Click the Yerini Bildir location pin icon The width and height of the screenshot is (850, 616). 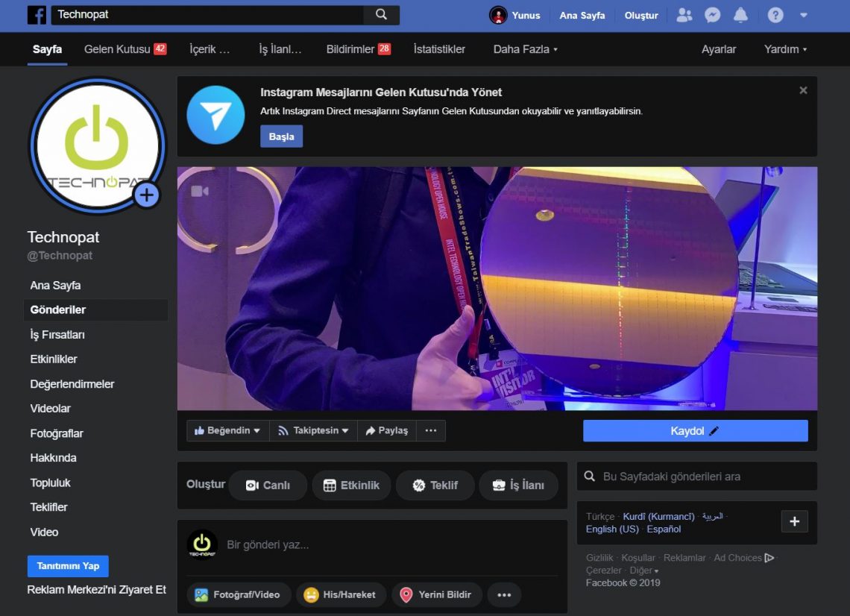coord(406,594)
